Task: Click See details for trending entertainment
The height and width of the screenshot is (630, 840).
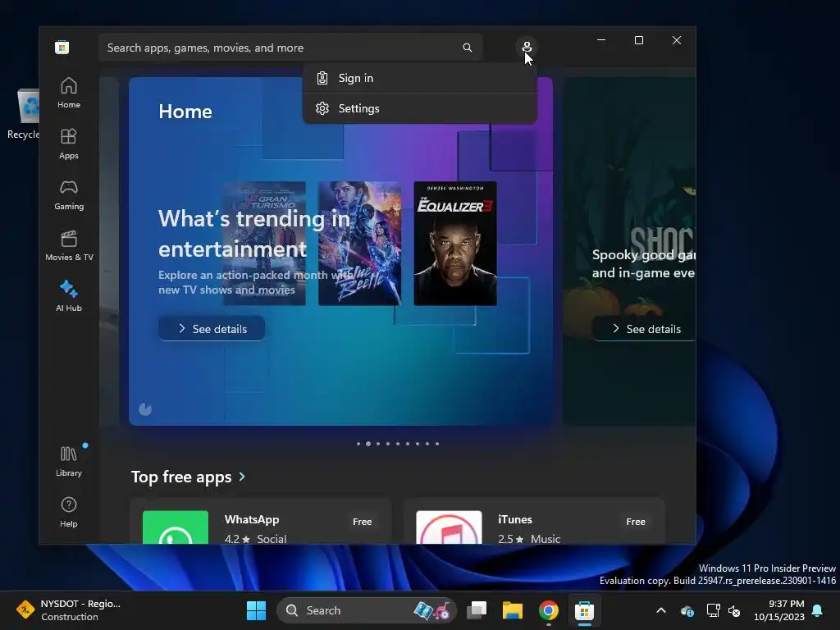Action: (212, 328)
